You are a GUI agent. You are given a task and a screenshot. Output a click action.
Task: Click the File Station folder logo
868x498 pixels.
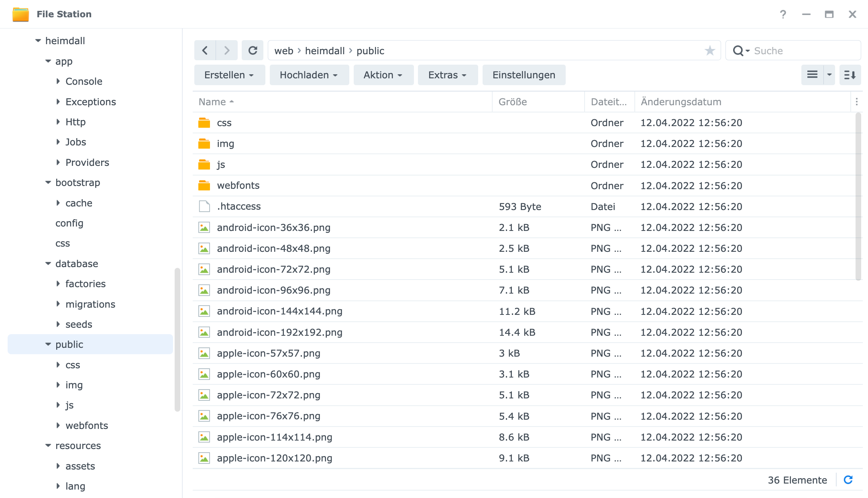(x=20, y=14)
